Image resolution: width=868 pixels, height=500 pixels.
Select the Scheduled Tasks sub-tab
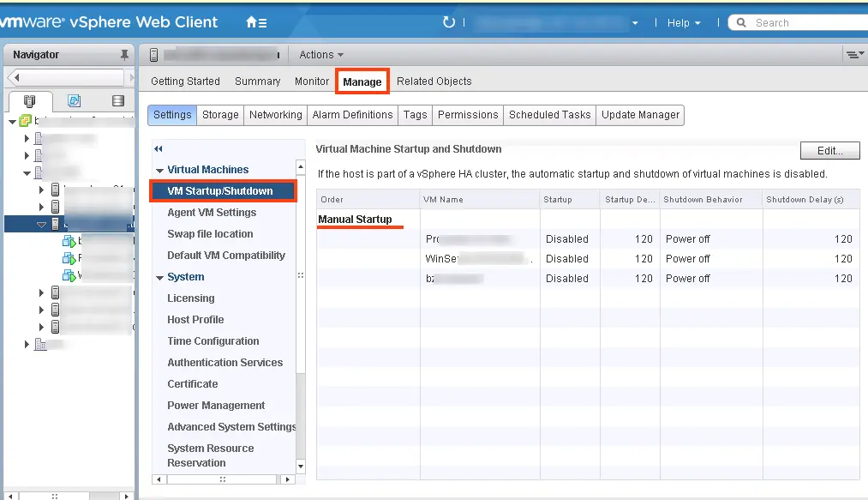coord(550,115)
